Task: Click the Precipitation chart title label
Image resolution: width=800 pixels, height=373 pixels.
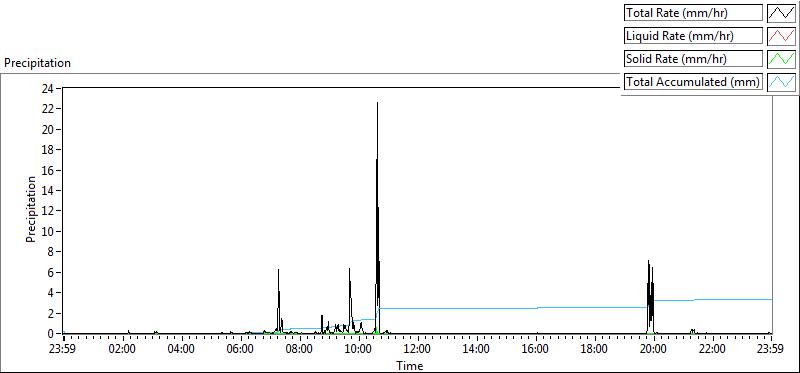Action: [x=37, y=63]
